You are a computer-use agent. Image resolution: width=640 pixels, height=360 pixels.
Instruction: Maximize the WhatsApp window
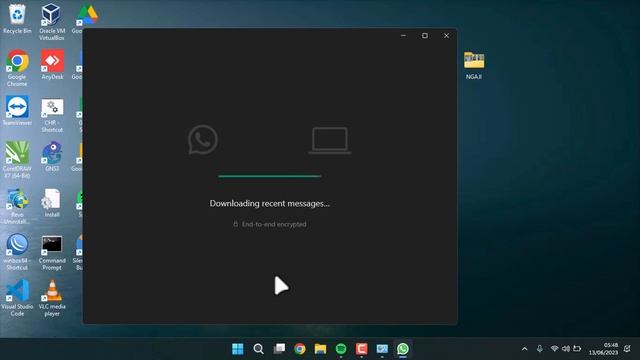coord(425,36)
